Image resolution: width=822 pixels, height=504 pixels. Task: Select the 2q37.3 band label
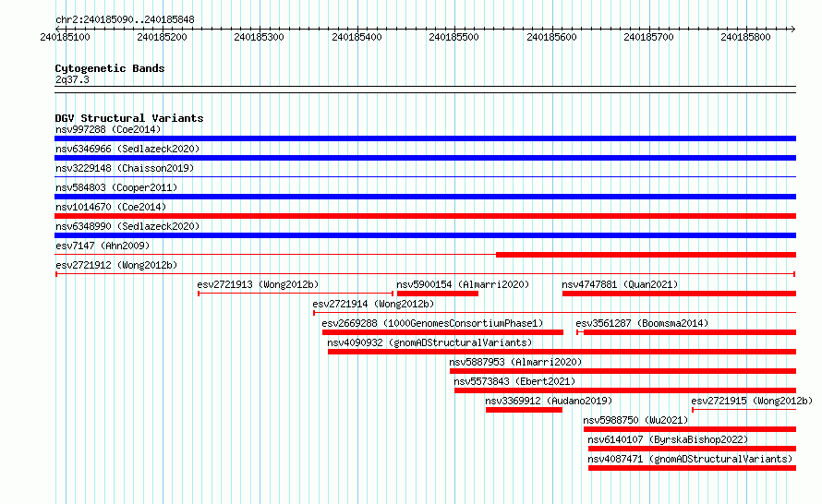[72, 79]
